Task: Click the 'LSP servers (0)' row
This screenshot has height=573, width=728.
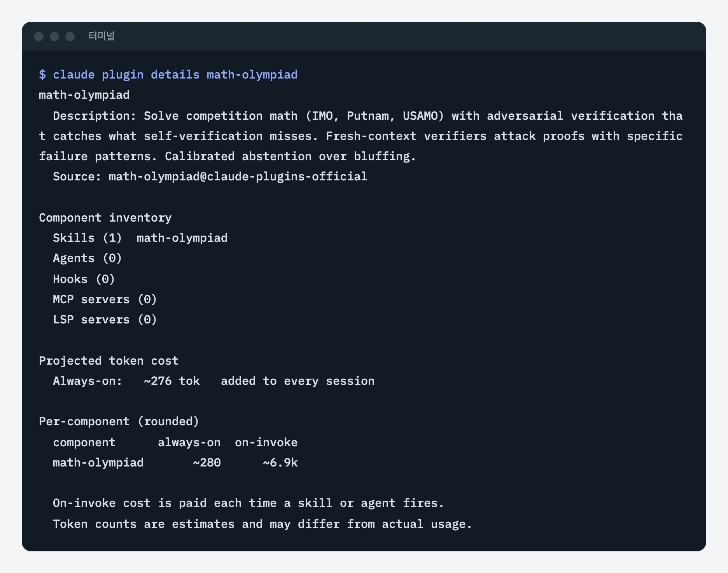Action: coord(105,320)
